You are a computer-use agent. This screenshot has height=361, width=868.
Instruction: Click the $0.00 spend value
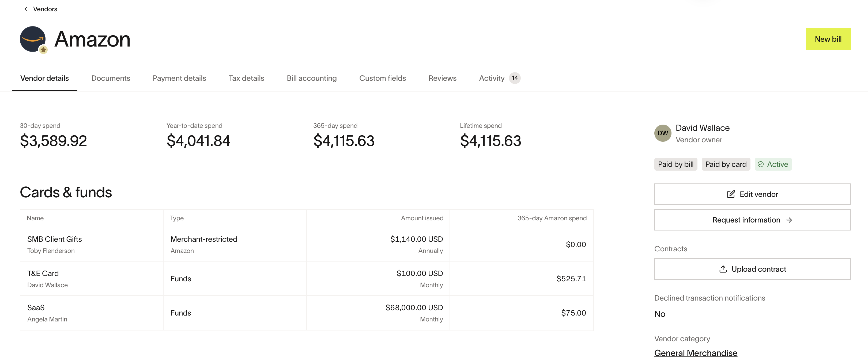pos(576,244)
